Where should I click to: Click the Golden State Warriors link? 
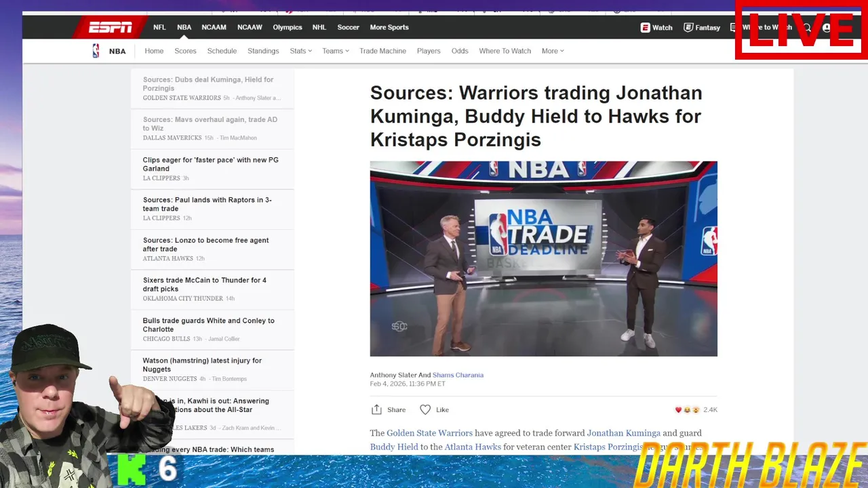[429, 433]
